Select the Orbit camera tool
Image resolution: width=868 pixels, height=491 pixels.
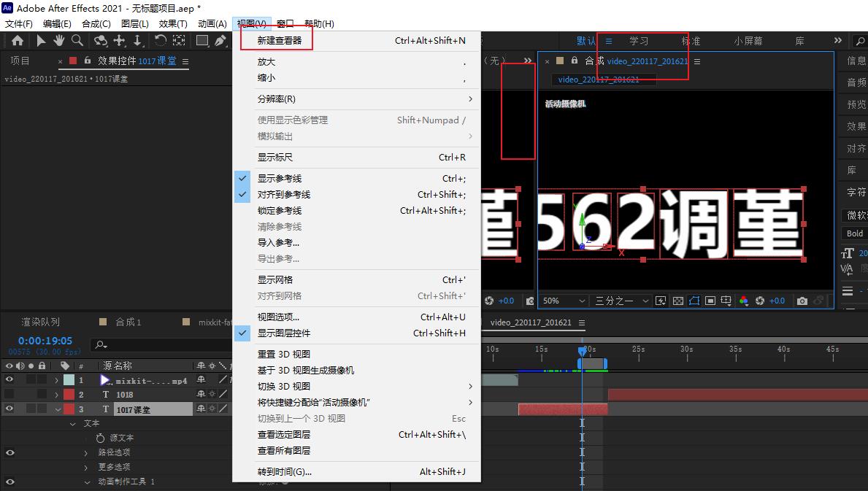click(100, 40)
